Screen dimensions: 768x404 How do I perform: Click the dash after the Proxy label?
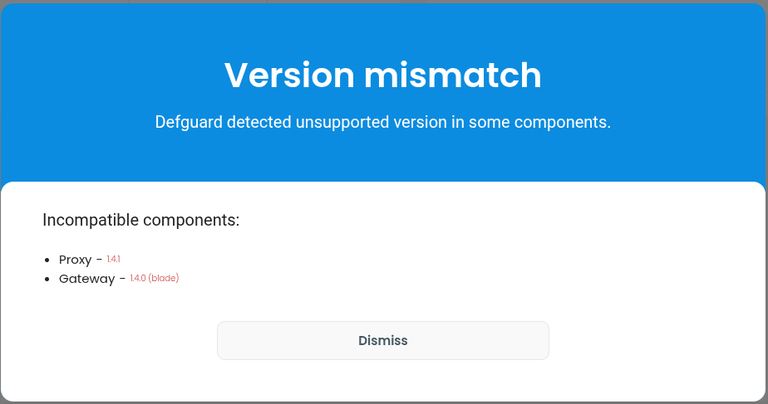pyautogui.click(x=99, y=260)
